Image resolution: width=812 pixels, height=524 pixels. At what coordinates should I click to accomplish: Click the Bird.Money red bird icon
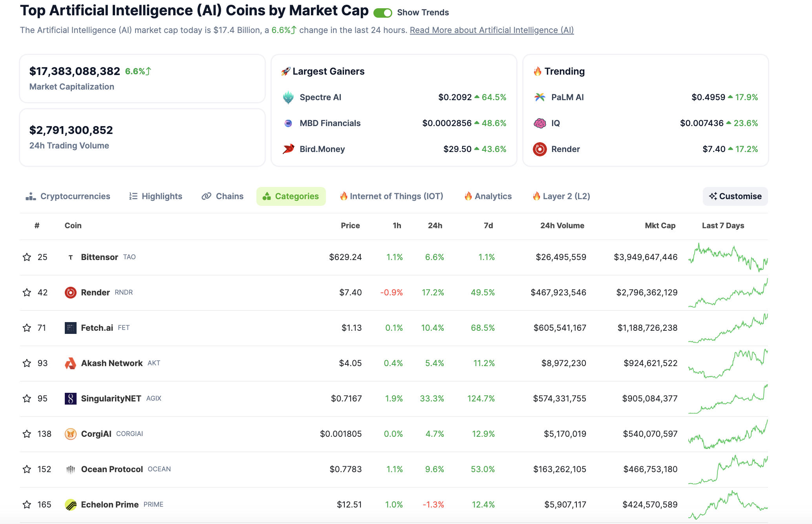pyautogui.click(x=288, y=149)
